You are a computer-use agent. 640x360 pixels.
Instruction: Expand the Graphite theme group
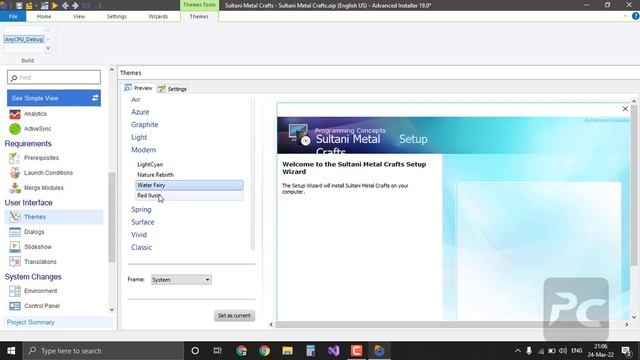pos(144,125)
